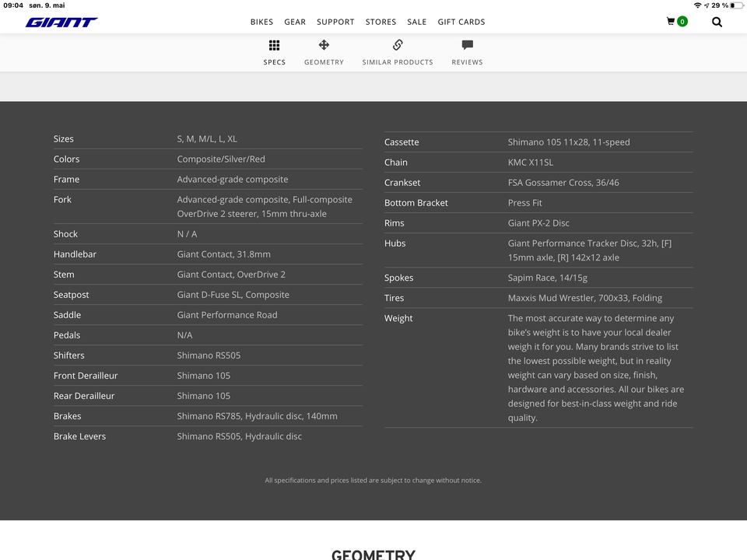The height and width of the screenshot is (560, 747).
Task: Click the Giant logo
Action: [x=61, y=23]
